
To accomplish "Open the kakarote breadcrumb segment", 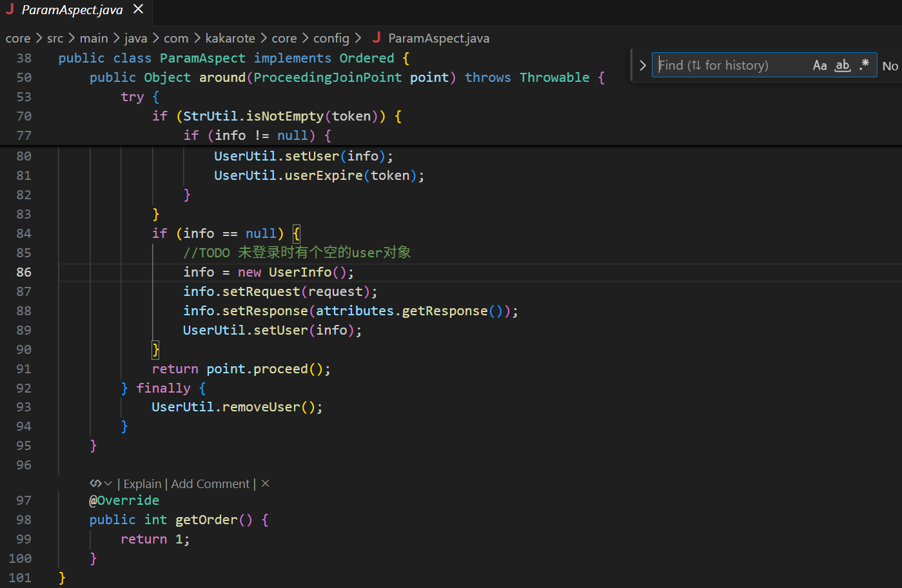I will click(230, 38).
